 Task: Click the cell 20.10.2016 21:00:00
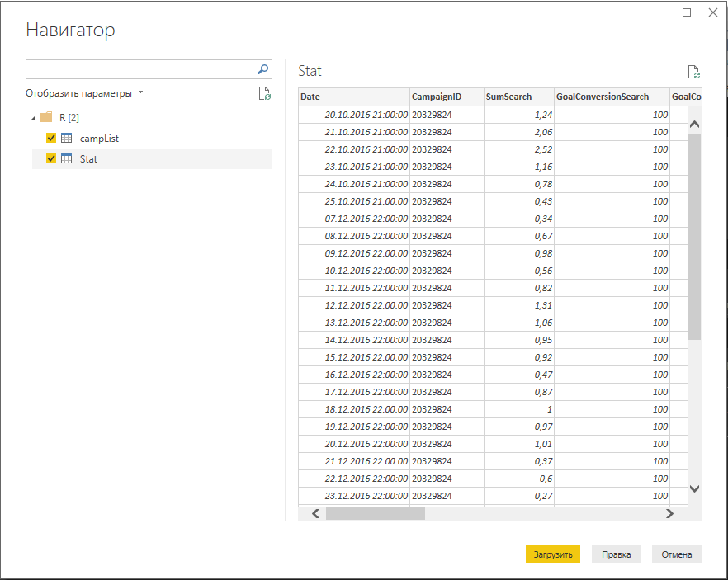(x=354, y=115)
